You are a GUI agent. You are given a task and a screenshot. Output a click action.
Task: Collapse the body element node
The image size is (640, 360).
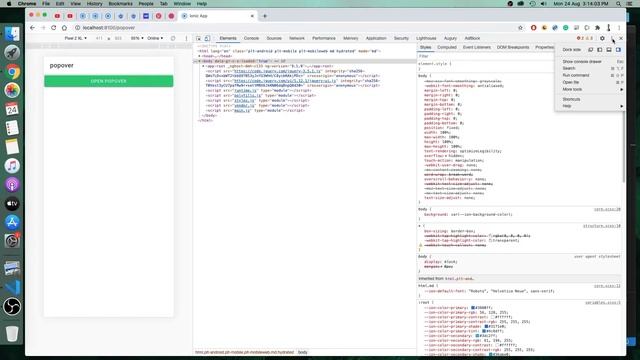pos(200,61)
